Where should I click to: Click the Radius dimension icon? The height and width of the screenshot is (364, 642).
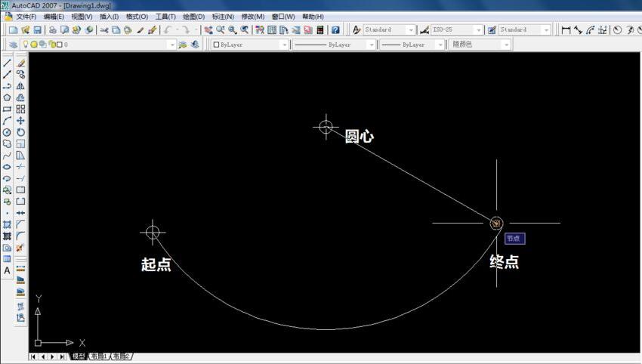617,30
